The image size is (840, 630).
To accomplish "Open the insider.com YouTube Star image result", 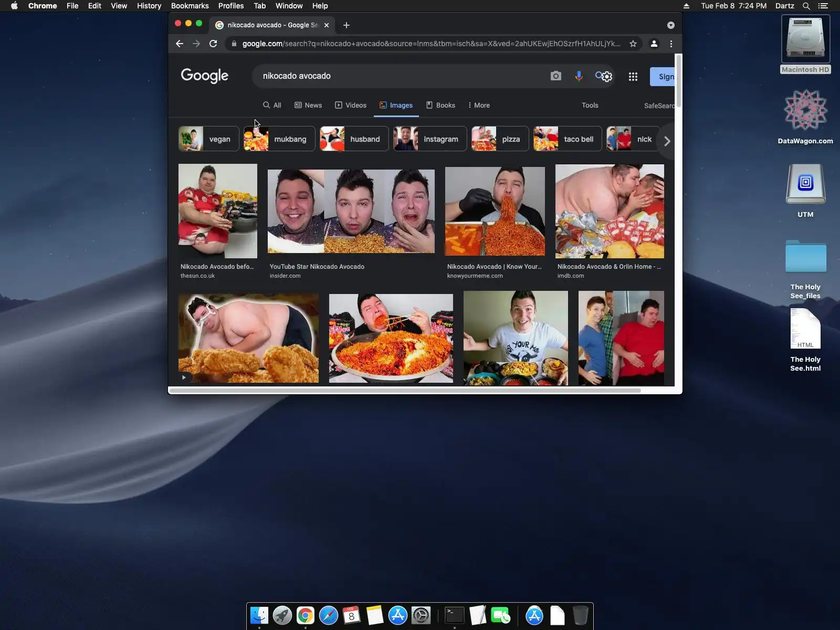I will pos(351,211).
